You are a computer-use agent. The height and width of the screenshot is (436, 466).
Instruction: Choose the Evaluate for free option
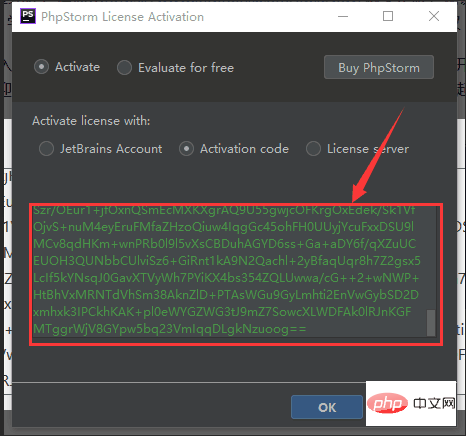click(124, 68)
